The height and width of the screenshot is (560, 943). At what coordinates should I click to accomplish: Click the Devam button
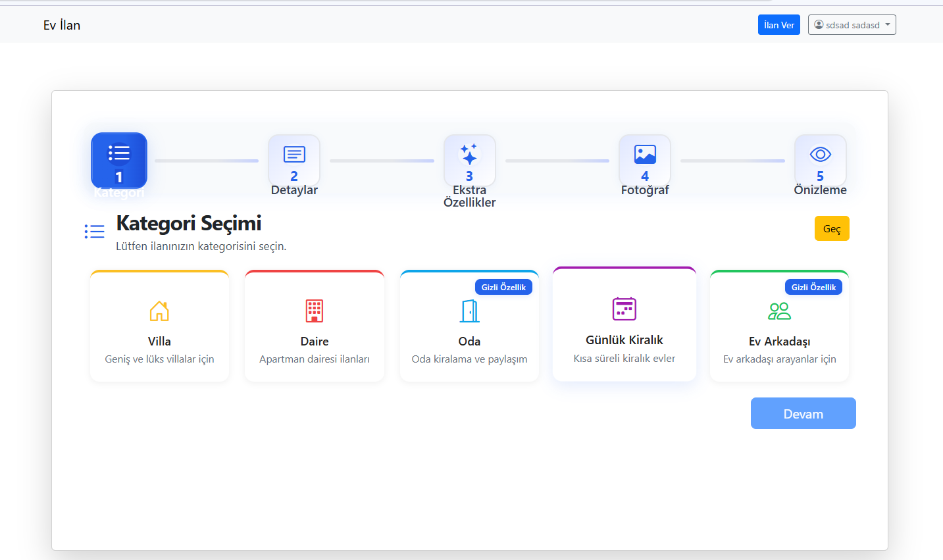click(x=803, y=413)
